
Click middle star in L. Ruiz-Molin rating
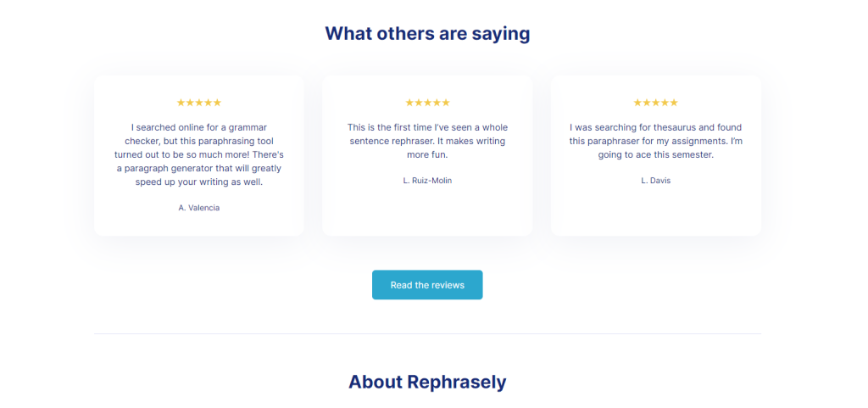pyautogui.click(x=427, y=103)
